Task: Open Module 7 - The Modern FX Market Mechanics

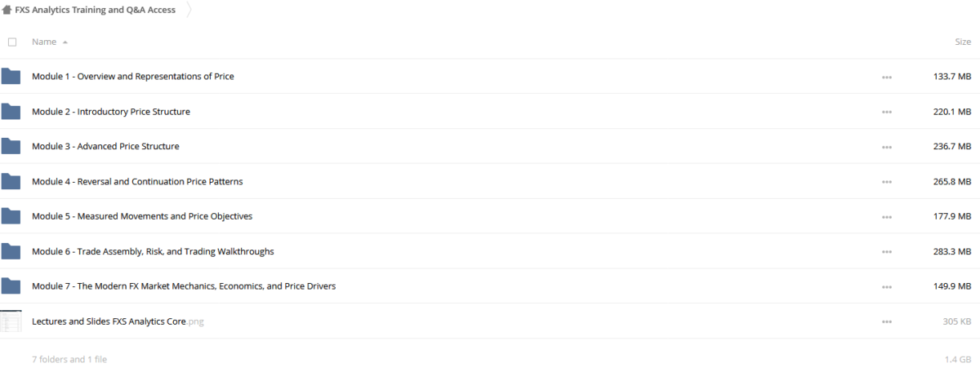Action: tap(183, 286)
